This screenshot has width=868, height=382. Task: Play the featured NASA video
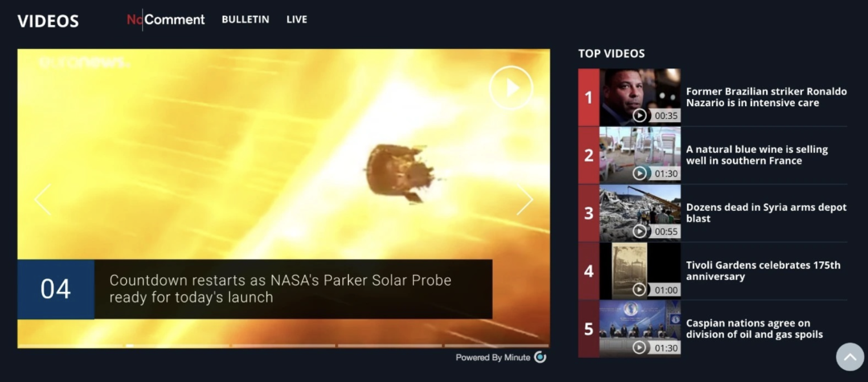pos(511,88)
